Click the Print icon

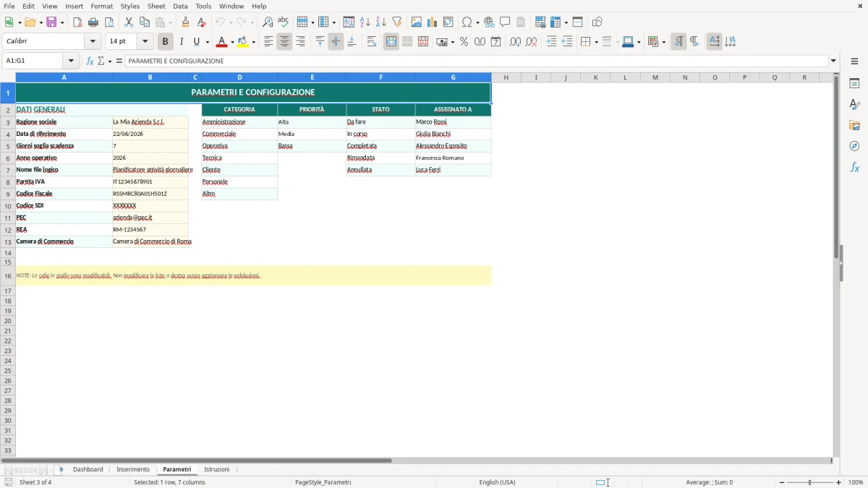(x=93, y=22)
